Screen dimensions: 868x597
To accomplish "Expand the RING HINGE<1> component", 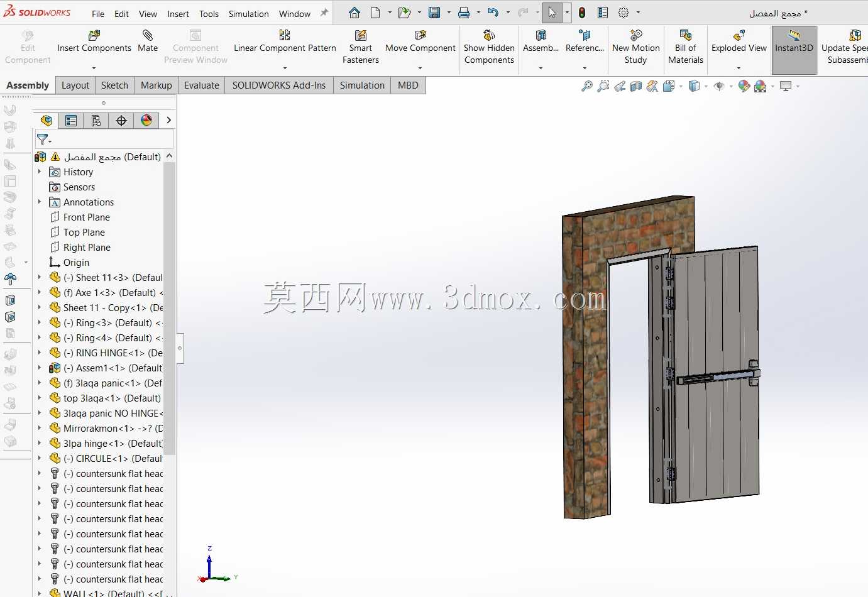I will (x=40, y=353).
